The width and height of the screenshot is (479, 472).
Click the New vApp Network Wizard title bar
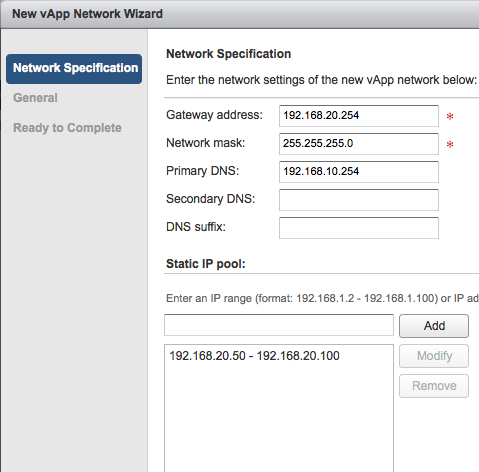(239, 14)
